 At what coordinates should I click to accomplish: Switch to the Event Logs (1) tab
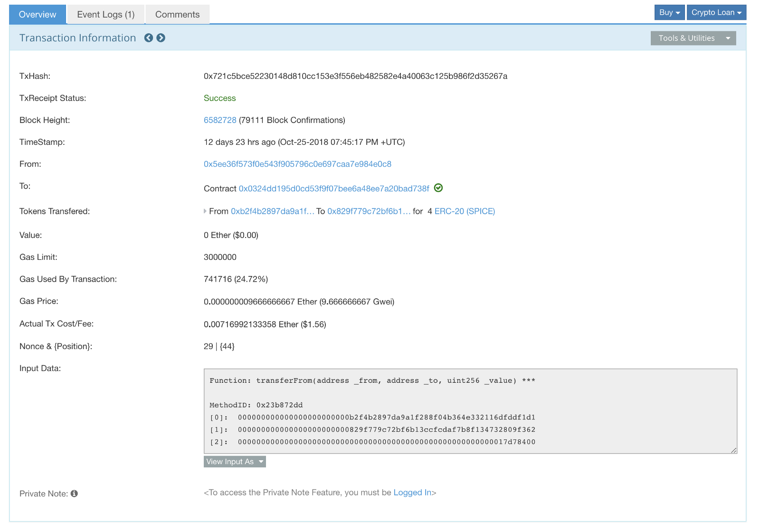106,14
